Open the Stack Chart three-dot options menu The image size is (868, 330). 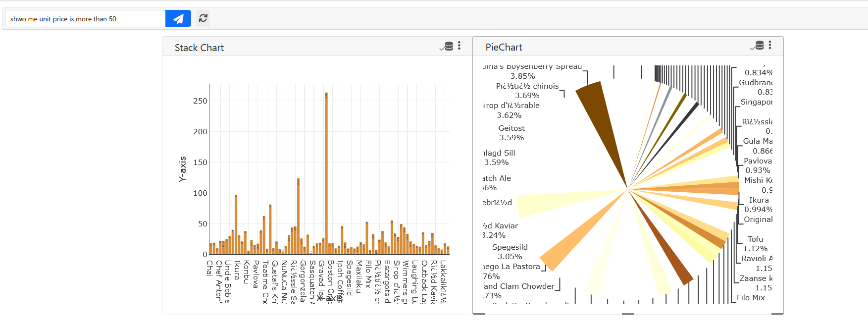pos(460,46)
